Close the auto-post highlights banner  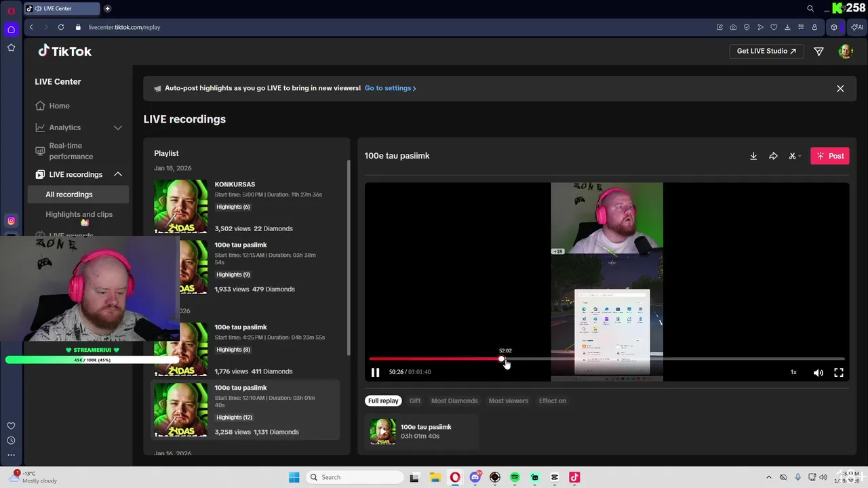pyautogui.click(x=840, y=88)
